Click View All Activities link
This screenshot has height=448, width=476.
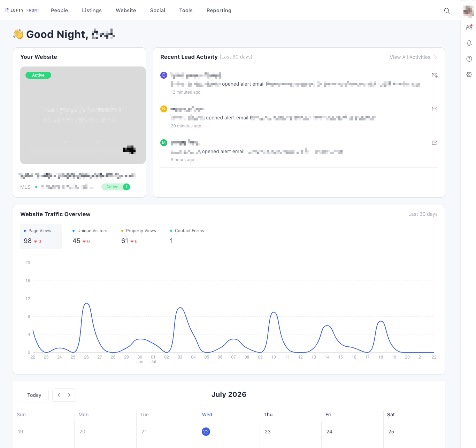coord(410,57)
